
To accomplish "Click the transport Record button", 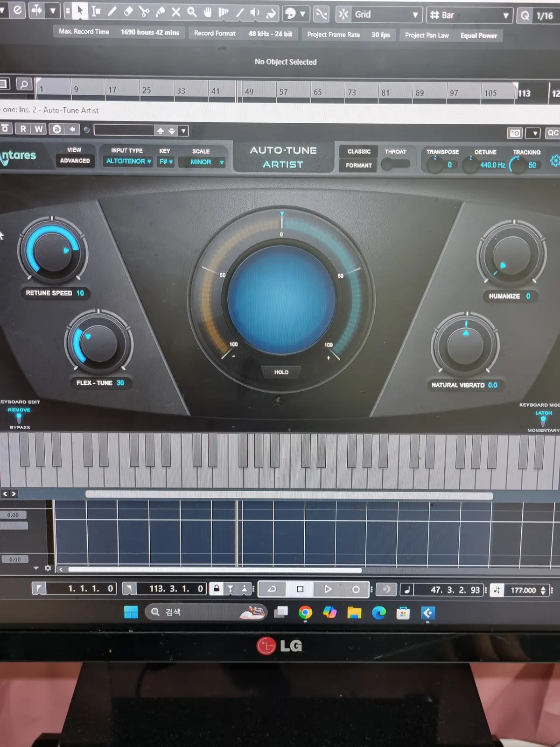I will pyautogui.click(x=356, y=590).
